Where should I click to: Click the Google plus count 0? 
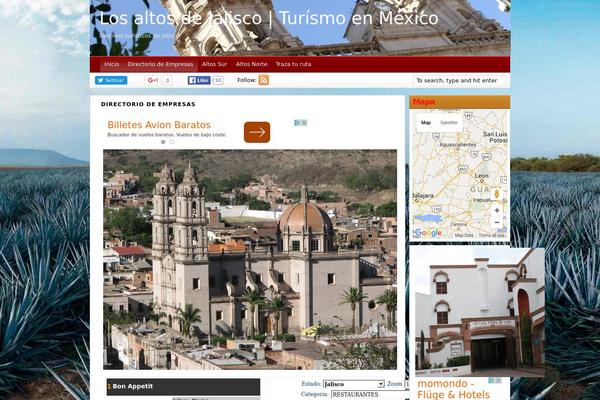[167, 80]
